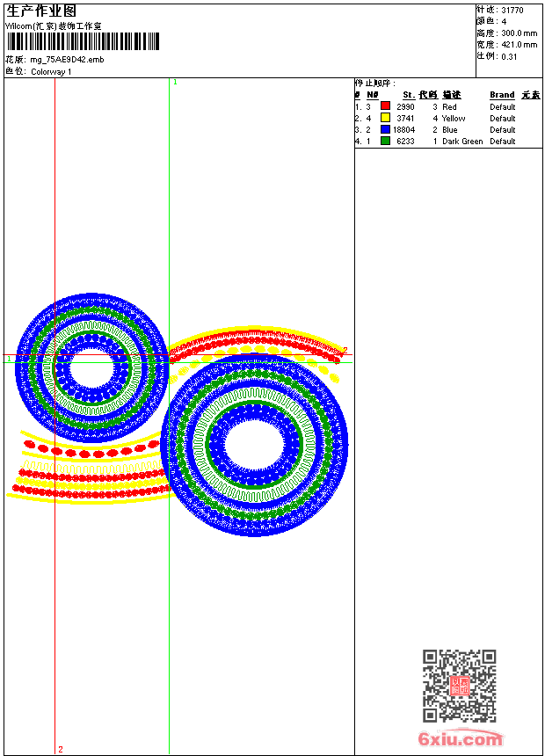Click the stitch count value "31770"

pos(512,11)
